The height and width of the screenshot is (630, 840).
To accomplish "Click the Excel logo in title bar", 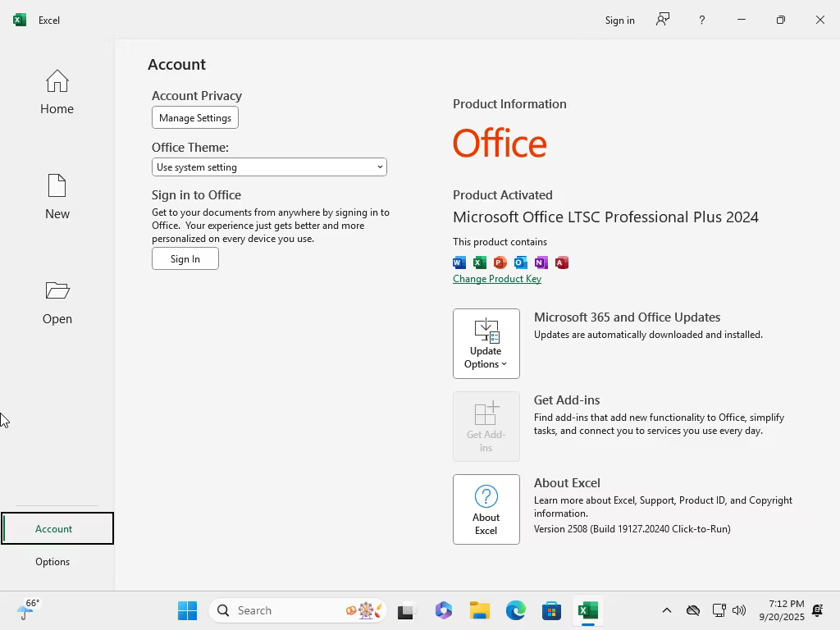I will point(20,20).
